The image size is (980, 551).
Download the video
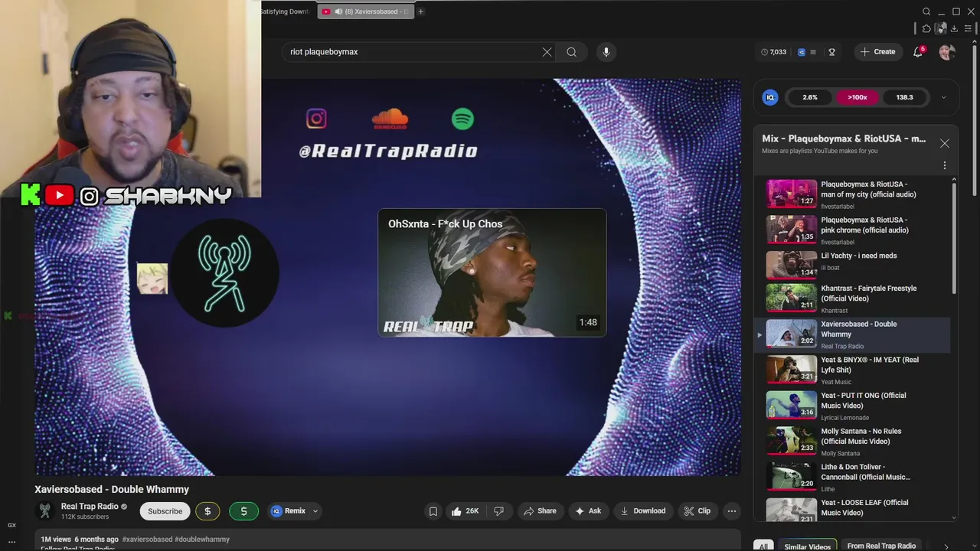point(643,511)
